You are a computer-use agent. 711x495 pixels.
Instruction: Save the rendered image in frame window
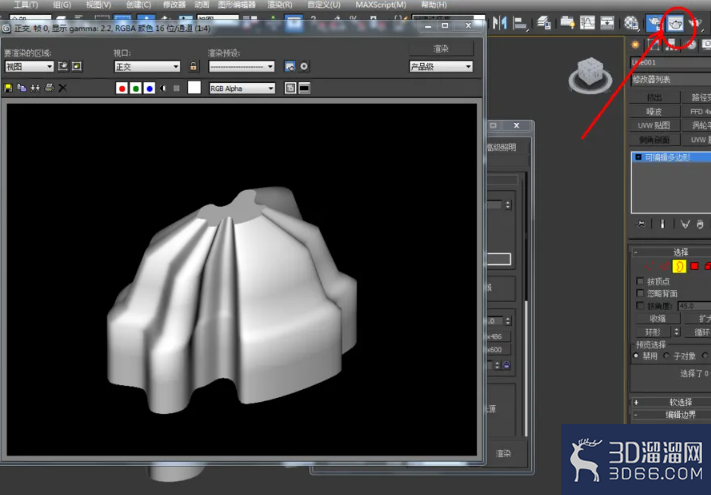pos(8,88)
